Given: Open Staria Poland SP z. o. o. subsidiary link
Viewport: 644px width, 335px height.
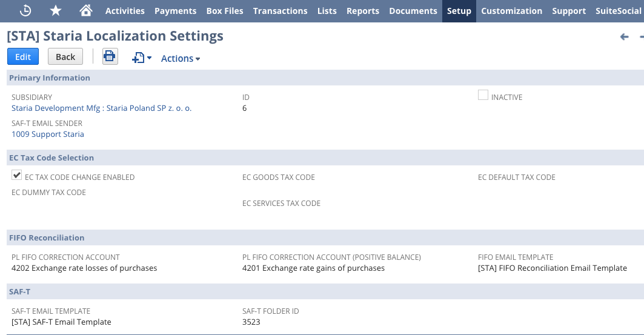Looking at the screenshot, I should pyautogui.click(x=101, y=108).
